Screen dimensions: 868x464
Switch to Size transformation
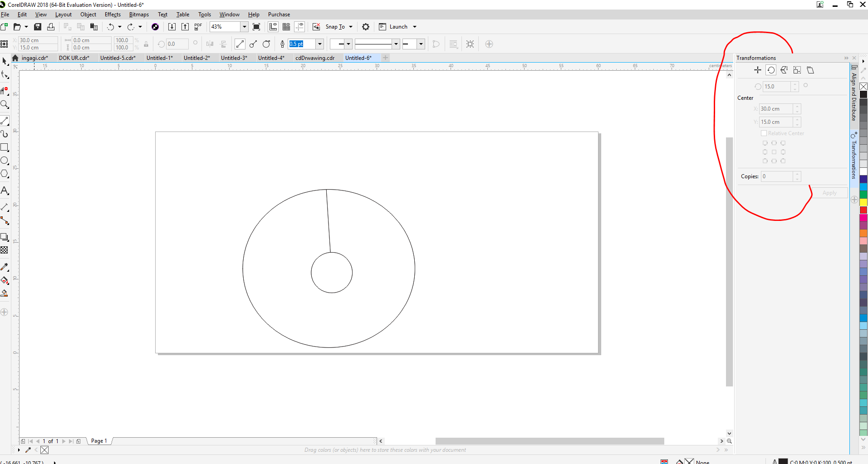[797, 70]
